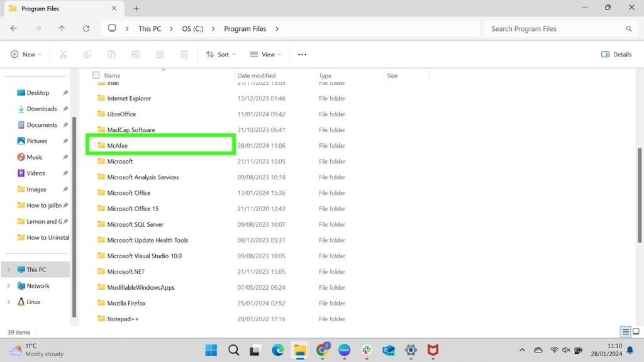Viewport: 644px width, 362px height.
Task: Select the Cut icon in the toolbar
Action: pos(63,54)
